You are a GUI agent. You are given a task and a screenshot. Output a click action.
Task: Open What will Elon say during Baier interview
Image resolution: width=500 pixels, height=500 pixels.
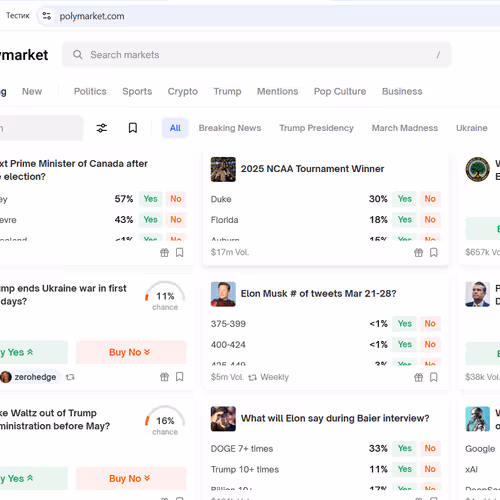[x=335, y=418]
